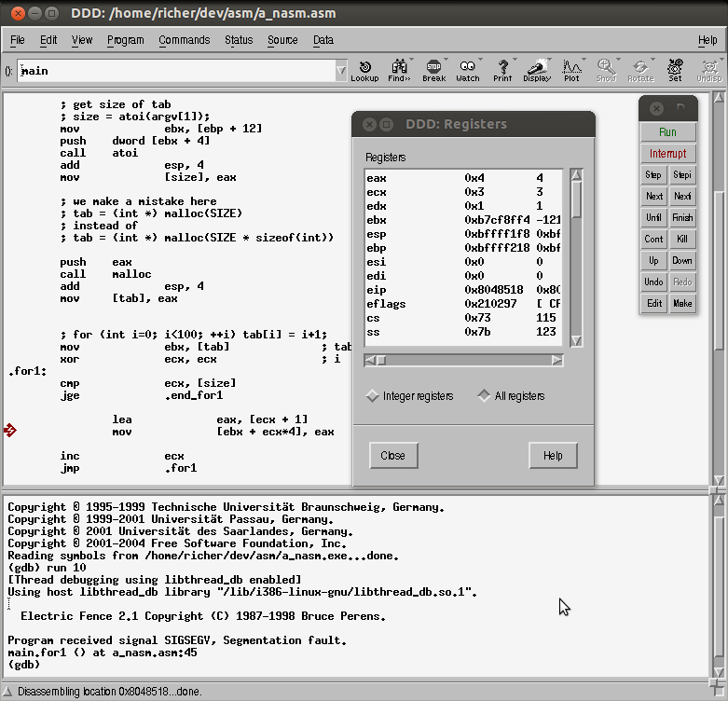Click the Kill button

682,239
